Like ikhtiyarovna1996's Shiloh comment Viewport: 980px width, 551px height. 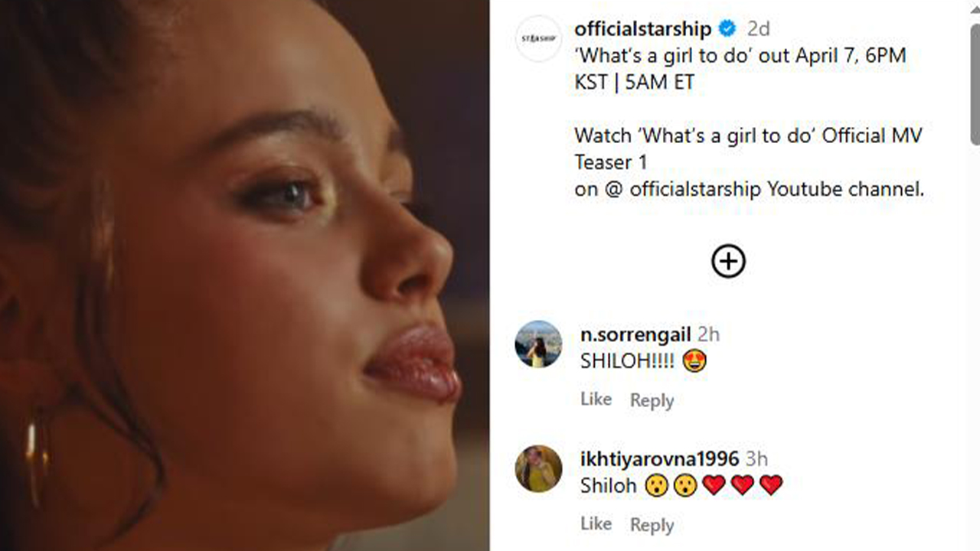596,524
